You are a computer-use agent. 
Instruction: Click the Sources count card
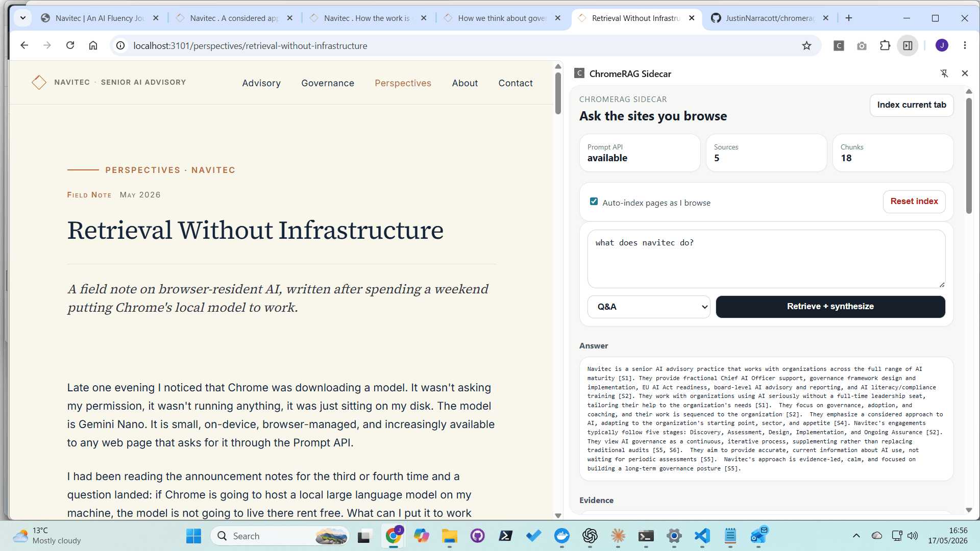click(x=766, y=153)
